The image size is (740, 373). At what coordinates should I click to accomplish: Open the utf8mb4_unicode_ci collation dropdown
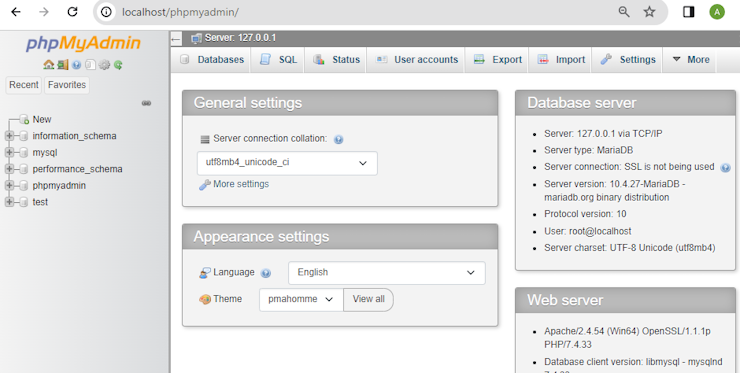coord(287,163)
